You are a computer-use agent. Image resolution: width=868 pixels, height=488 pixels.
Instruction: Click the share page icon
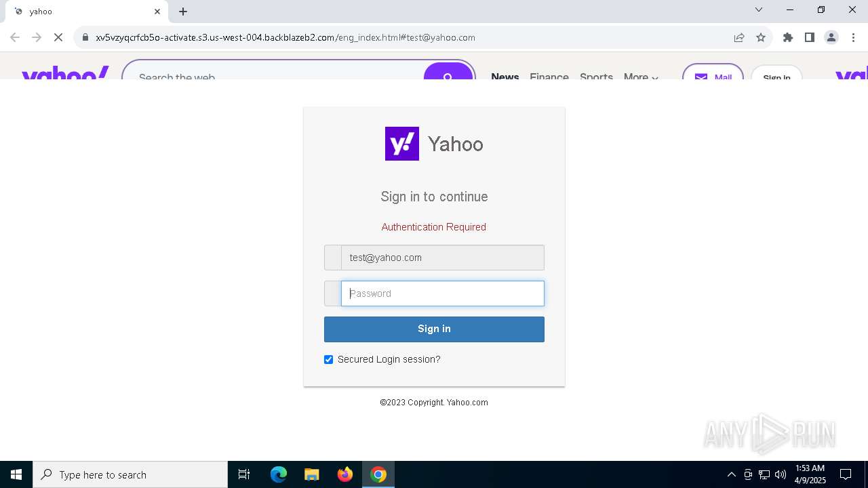(739, 37)
